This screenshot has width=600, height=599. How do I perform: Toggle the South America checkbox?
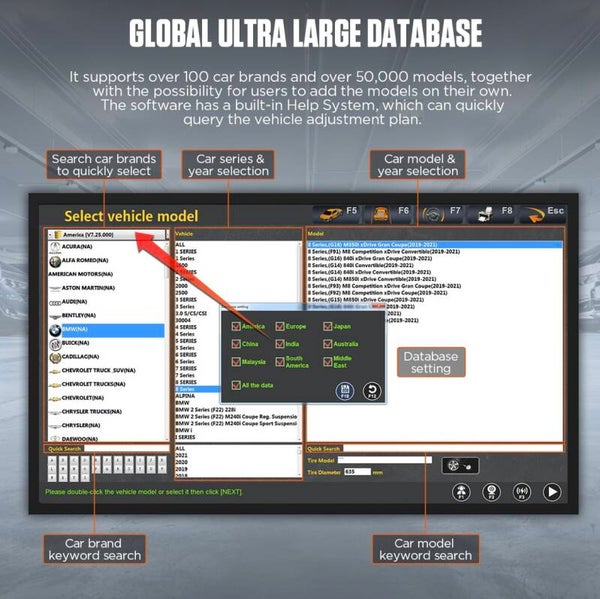click(x=280, y=362)
